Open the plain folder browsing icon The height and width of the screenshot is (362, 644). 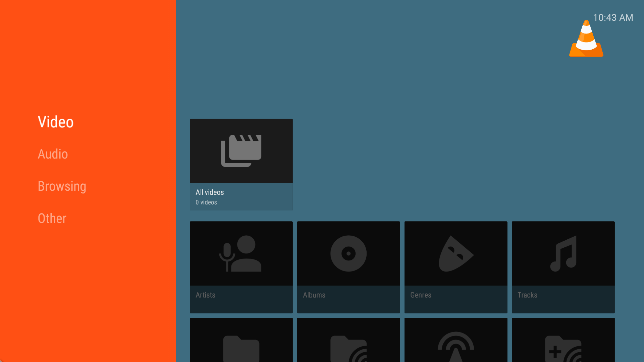pyautogui.click(x=241, y=349)
